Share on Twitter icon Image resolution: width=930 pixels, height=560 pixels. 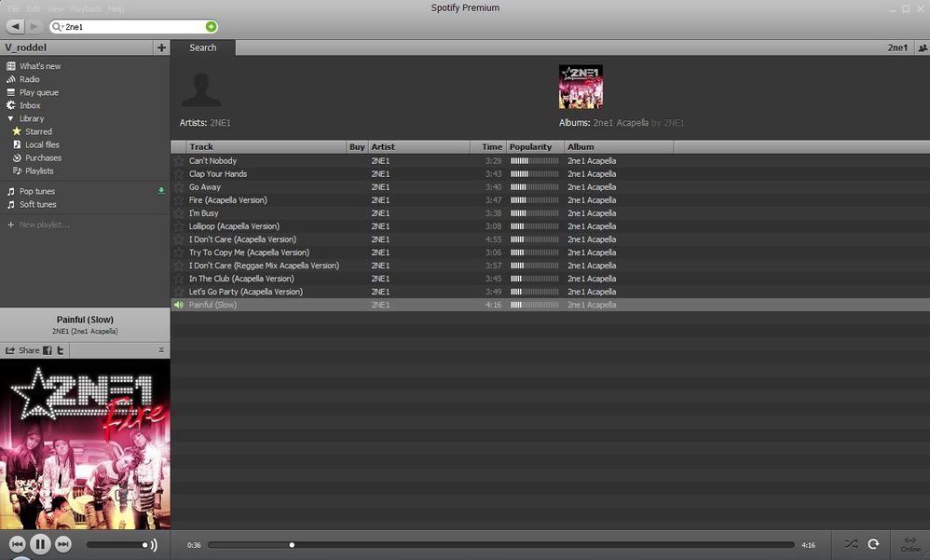[60, 350]
